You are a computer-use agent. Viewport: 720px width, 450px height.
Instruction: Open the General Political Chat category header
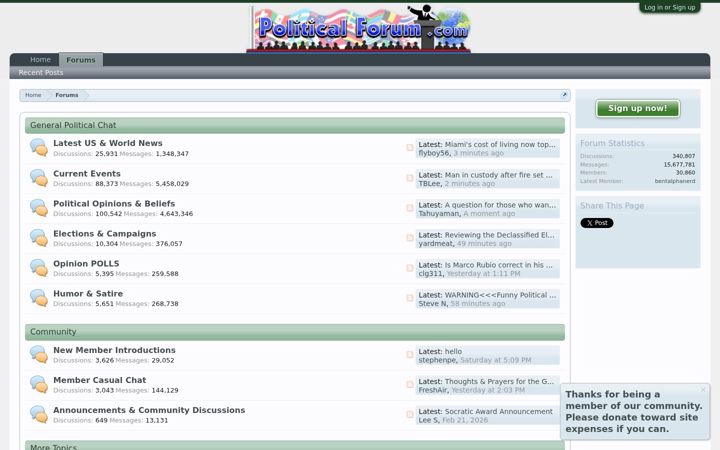(x=73, y=125)
